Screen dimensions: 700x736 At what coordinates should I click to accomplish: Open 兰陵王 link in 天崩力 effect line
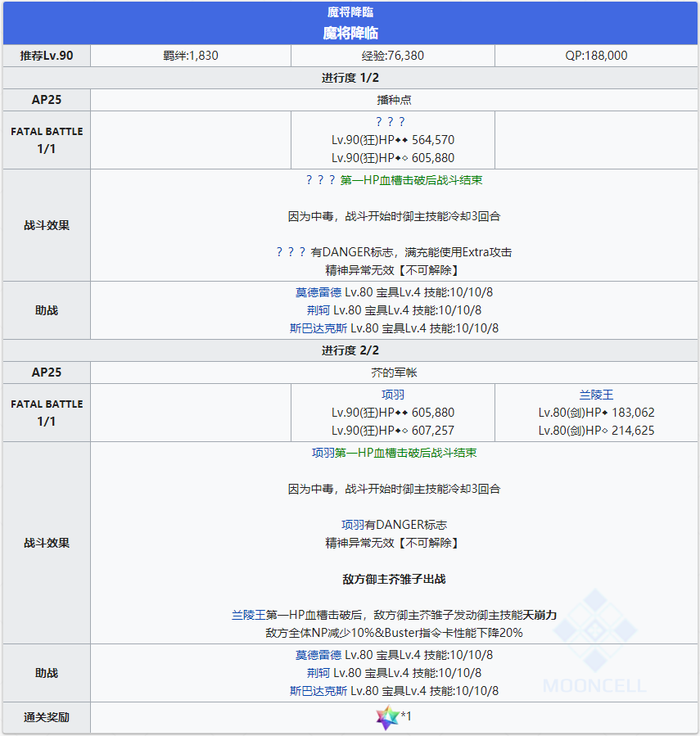coord(249,615)
